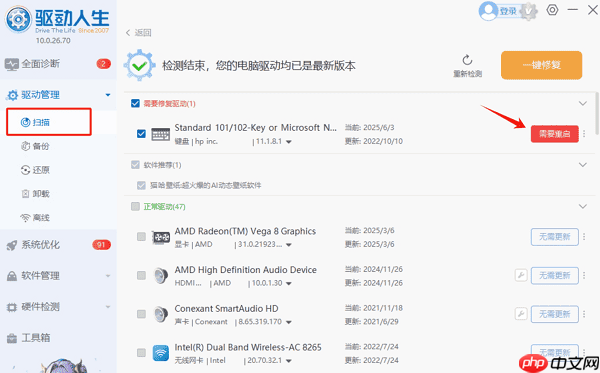The width and height of the screenshot is (600, 373).
Task: Collapse the 驱动管理 menu arrow
Action: coord(108,95)
